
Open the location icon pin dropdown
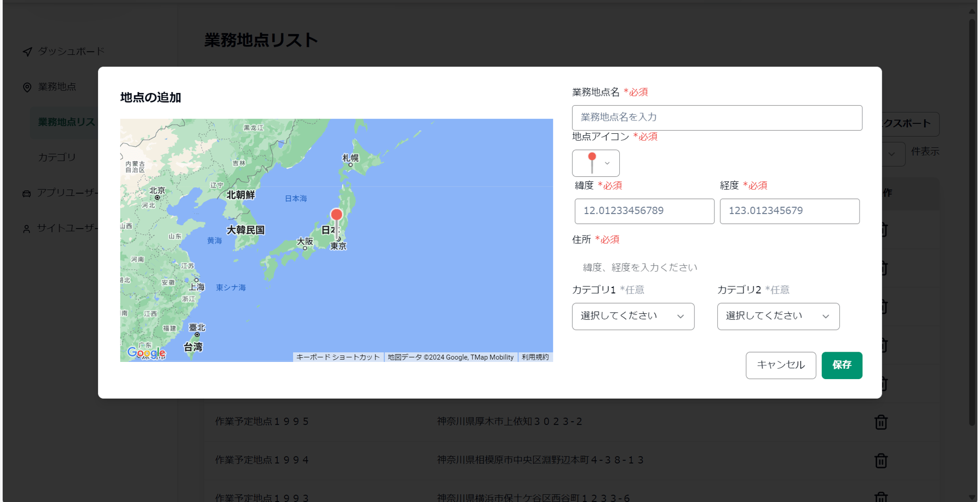click(596, 163)
